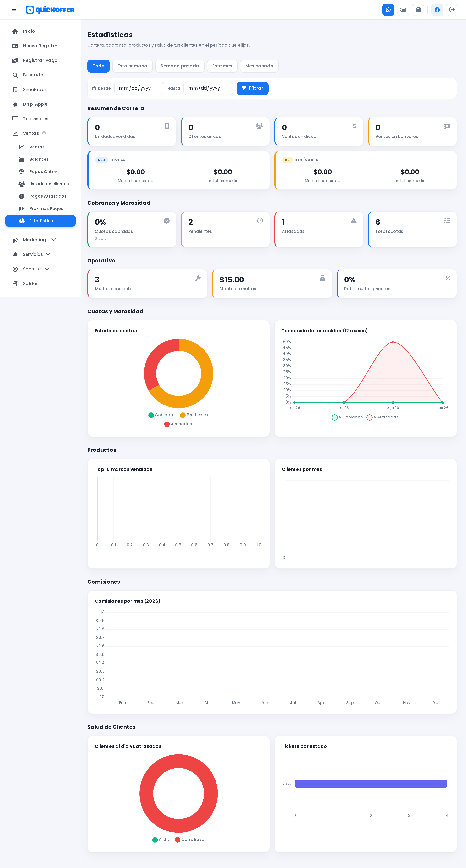Expand the Marketing submenu chevron
Viewport: 466px width, 868px height.
[x=54, y=240]
